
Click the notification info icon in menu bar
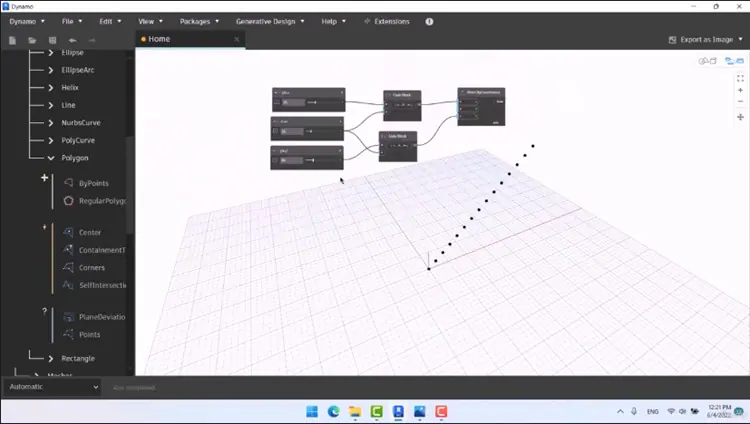(x=429, y=22)
